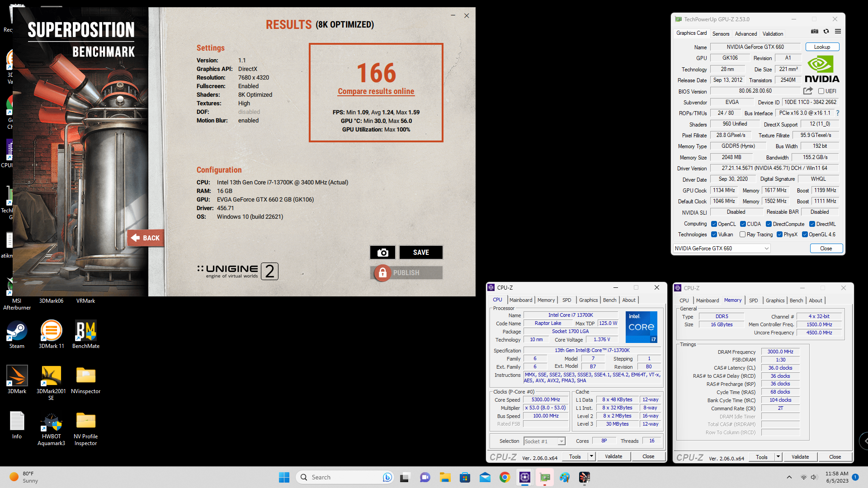Open SPD tab in right CPU-Z

[753, 300]
